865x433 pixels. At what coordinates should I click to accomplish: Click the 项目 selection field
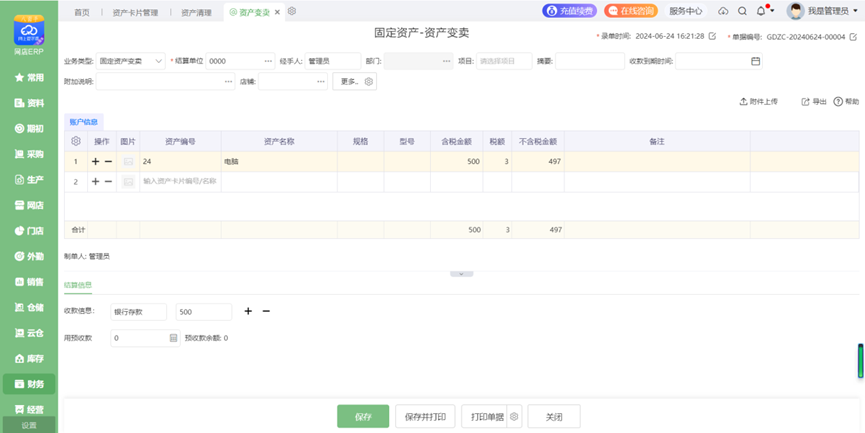tap(504, 61)
